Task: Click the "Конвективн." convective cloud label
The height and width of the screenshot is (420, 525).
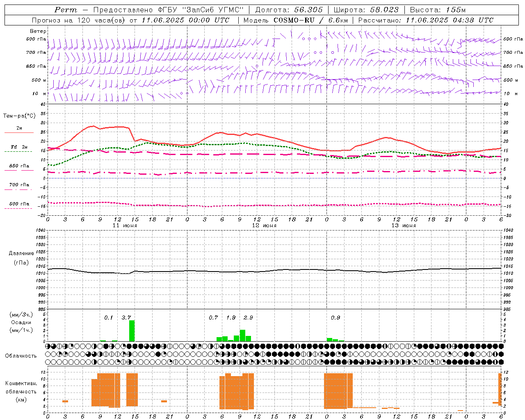Action: click(21, 383)
